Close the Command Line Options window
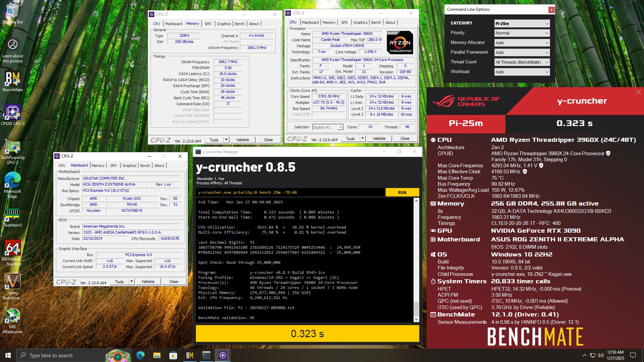644x362 pixels. click(551, 10)
